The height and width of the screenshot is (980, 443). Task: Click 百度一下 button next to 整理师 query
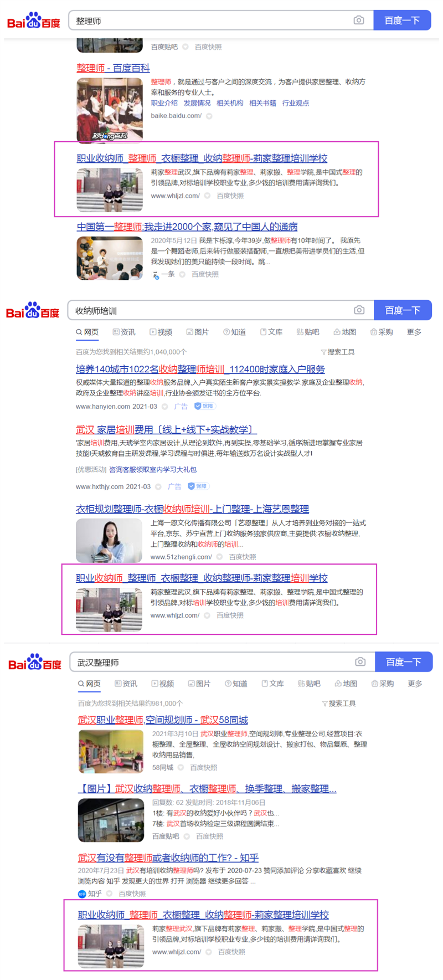click(402, 20)
